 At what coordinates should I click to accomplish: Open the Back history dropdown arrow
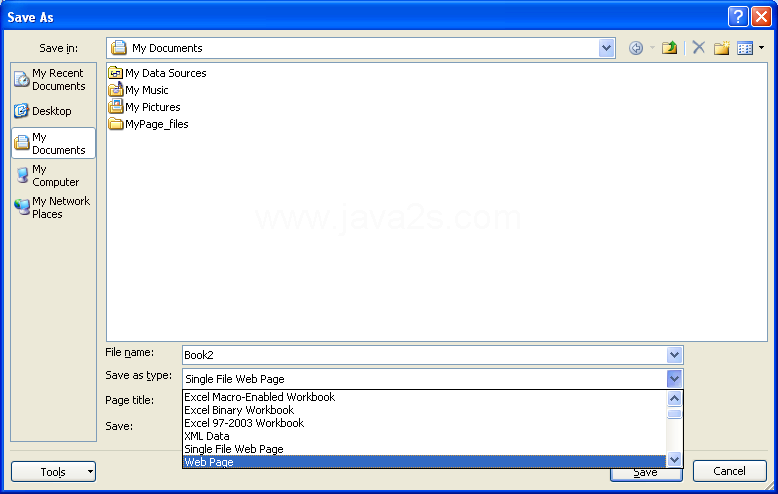pyautogui.click(x=652, y=48)
